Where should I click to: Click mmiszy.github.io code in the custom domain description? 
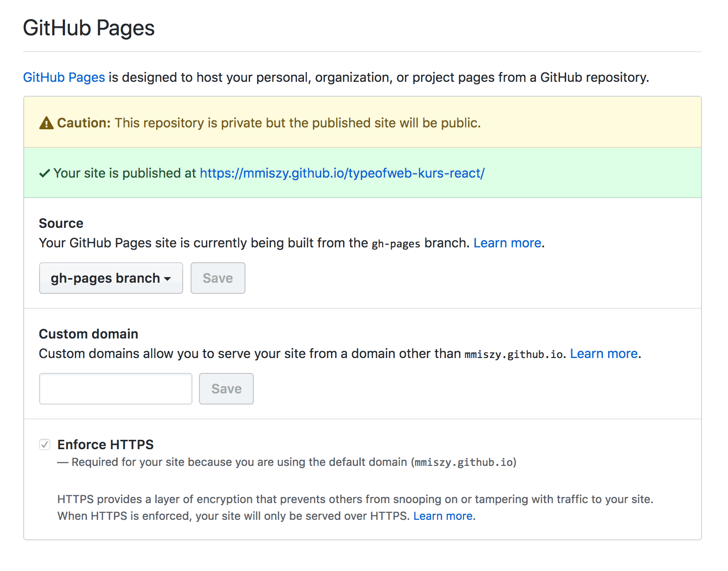(513, 354)
